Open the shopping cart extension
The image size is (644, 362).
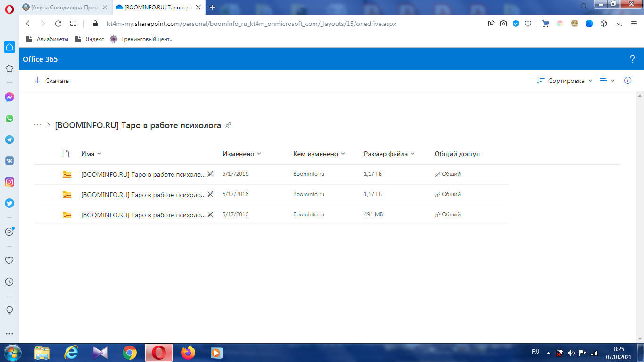(545, 24)
